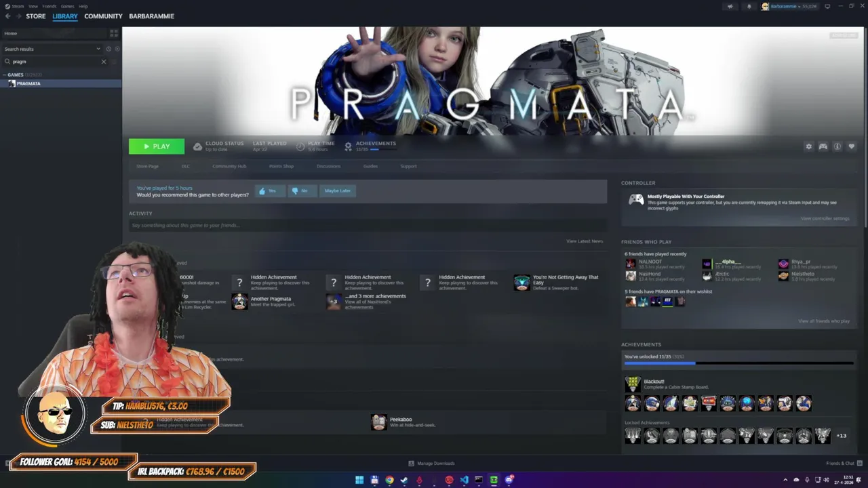This screenshot has width=868, height=488.
Task: Open the Discussions link
Action: 328,166
